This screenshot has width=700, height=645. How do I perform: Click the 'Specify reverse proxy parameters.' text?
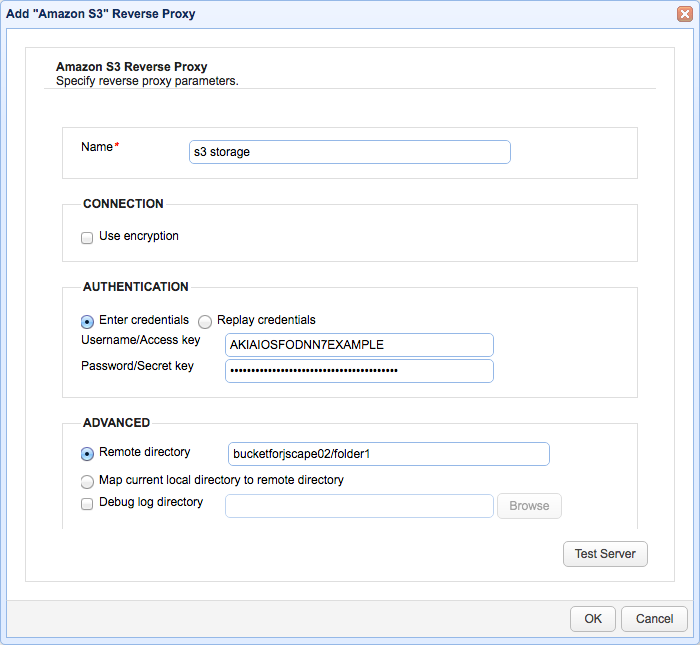147,81
